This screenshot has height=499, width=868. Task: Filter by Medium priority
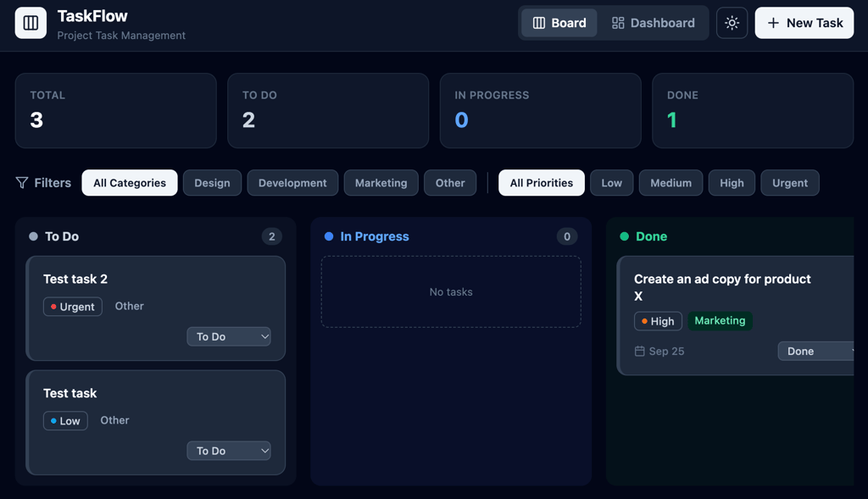tap(671, 182)
